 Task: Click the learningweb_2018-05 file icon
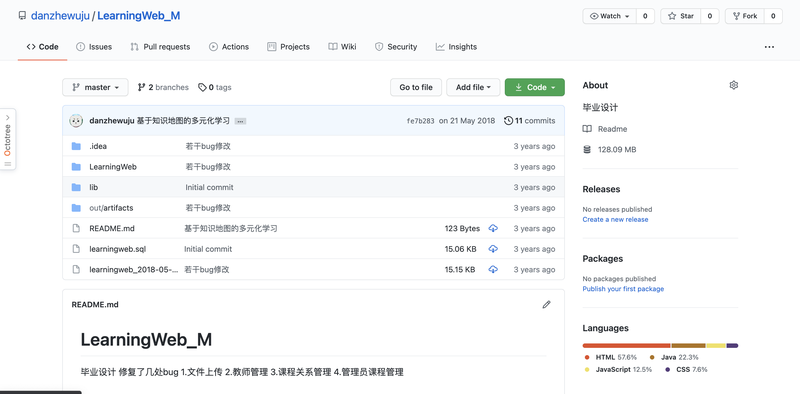pyautogui.click(x=77, y=269)
